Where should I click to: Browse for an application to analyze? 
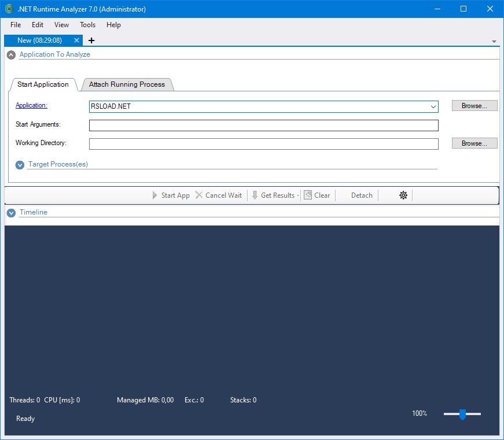[x=474, y=105]
